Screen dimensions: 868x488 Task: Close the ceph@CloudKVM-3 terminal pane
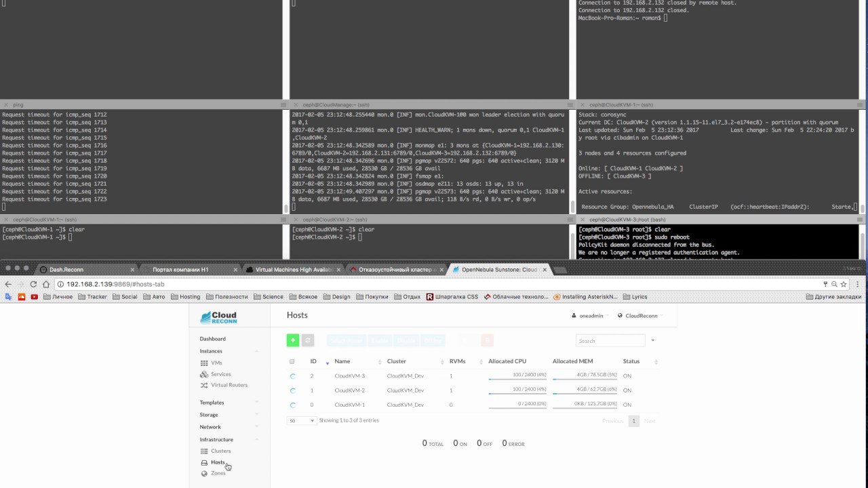(x=582, y=220)
